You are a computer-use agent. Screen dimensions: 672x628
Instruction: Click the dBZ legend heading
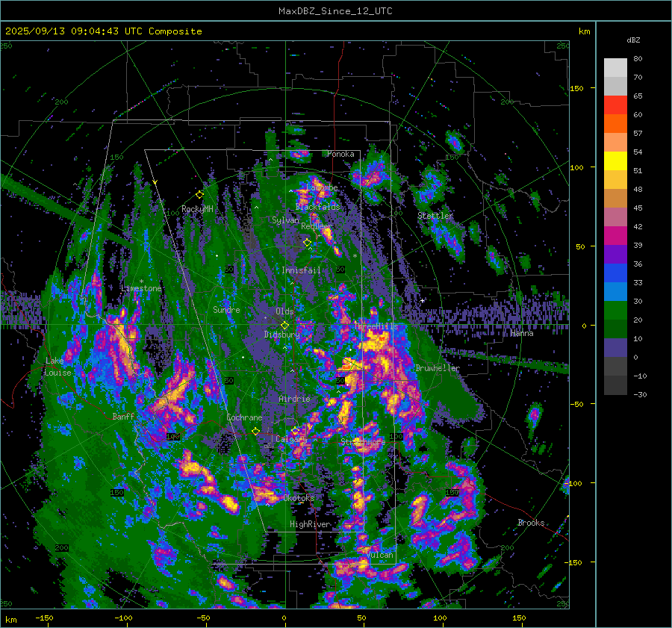click(633, 40)
